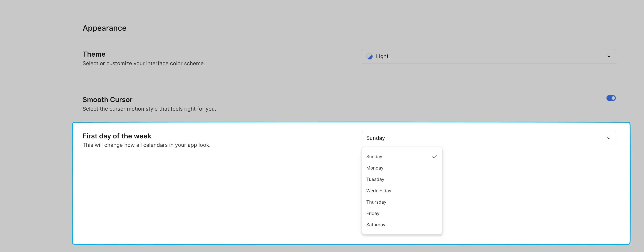Select Saturday from the weekday options
Image resolution: width=644 pixels, height=252 pixels.
pyautogui.click(x=375, y=224)
